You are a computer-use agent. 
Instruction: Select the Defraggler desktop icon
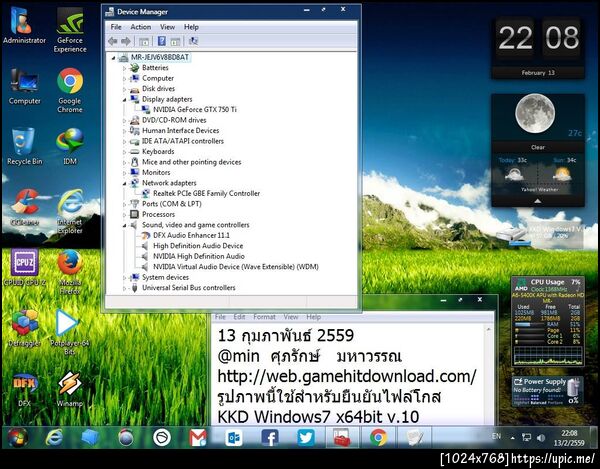click(x=24, y=328)
